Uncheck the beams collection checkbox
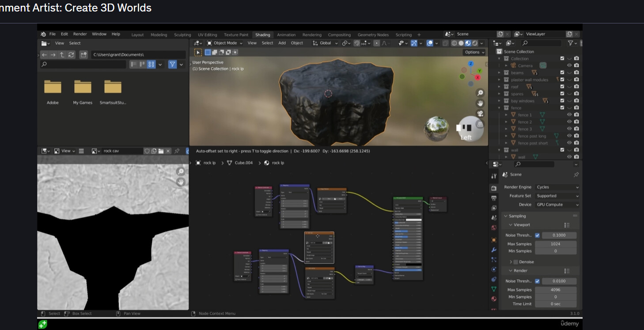 click(562, 72)
